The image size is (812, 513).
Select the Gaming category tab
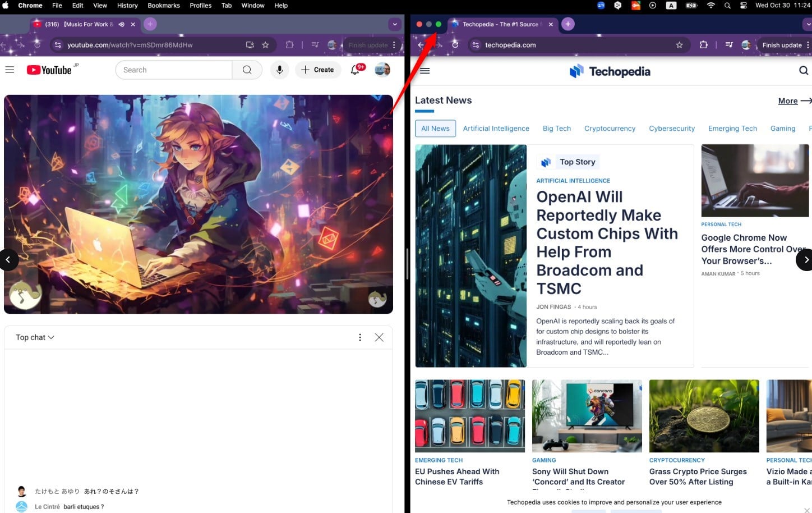tap(783, 129)
